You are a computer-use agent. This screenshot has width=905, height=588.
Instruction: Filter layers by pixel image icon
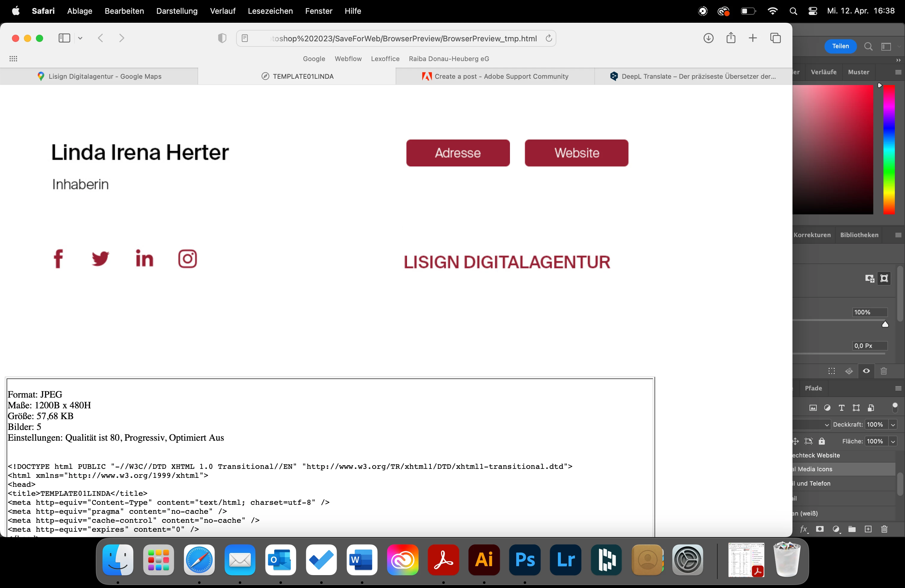click(813, 408)
